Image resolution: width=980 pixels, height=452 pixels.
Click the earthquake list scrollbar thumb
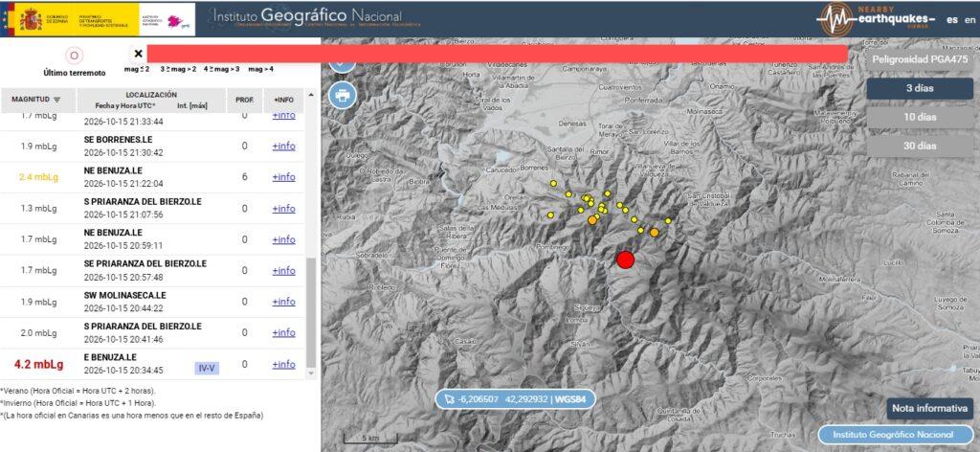pyautogui.click(x=311, y=312)
